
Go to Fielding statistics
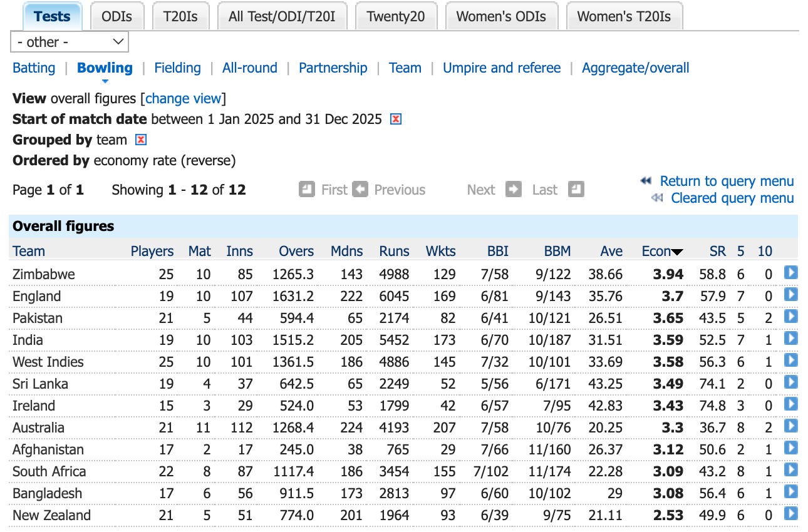[x=178, y=68]
